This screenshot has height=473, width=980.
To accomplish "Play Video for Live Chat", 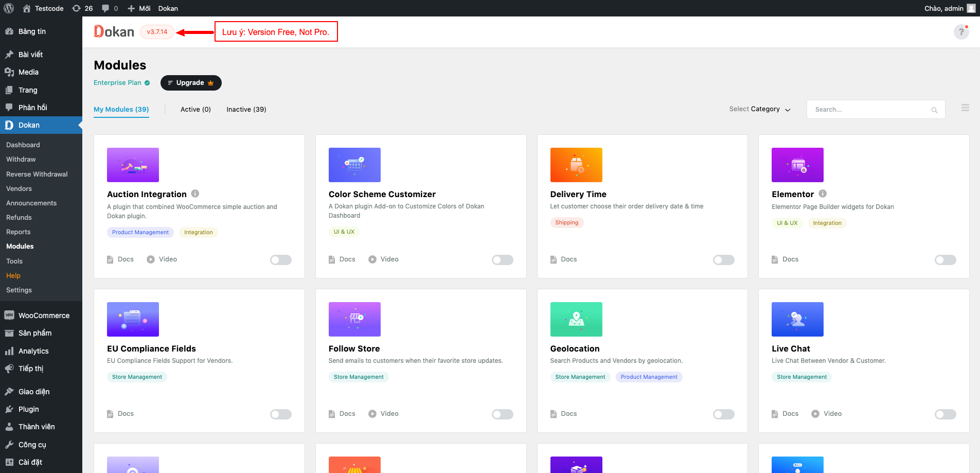I will click(827, 414).
